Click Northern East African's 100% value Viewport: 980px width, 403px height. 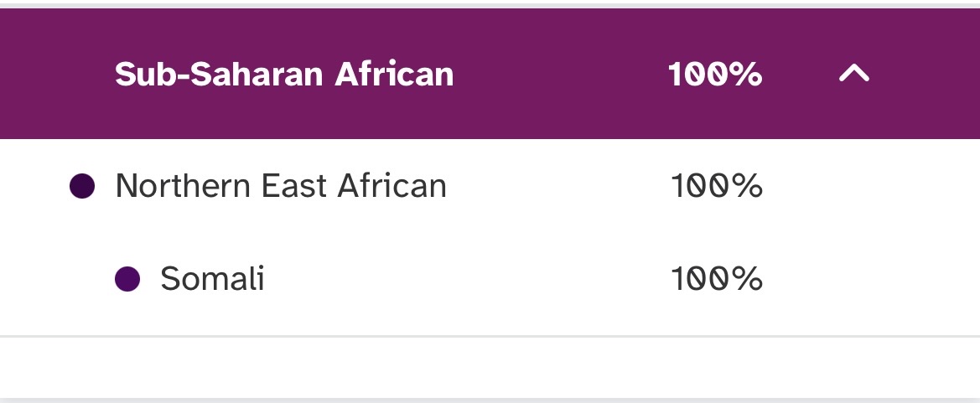[x=716, y=186]
